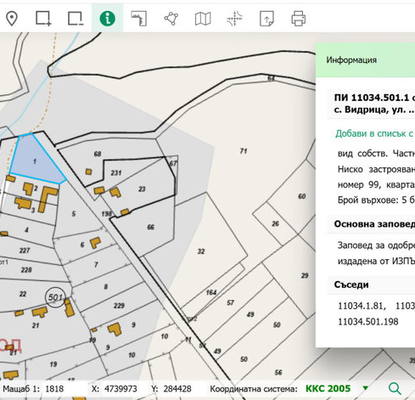Screen dimensions: 415x400
Task: Activate the add rectangle selection tool
Action: coord(43,18)
